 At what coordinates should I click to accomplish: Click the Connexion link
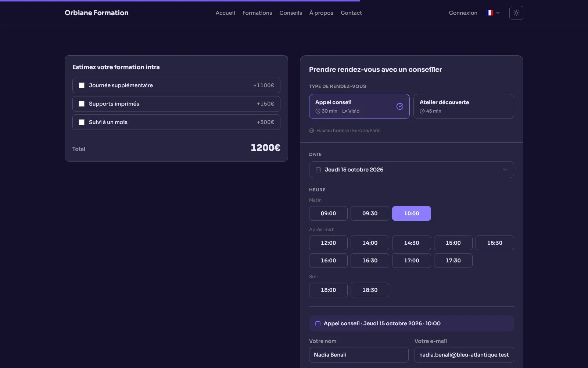click(463, 13)
